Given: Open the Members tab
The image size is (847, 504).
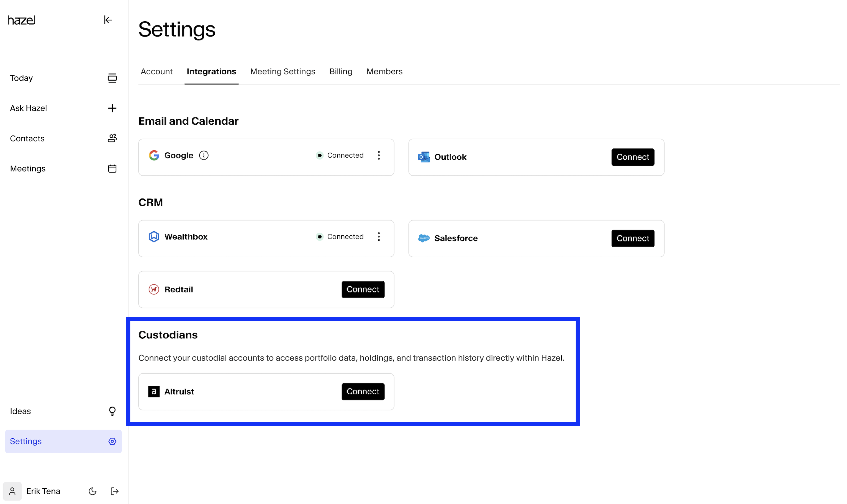Looking at the screenshot, I should (x=384, y=72).
